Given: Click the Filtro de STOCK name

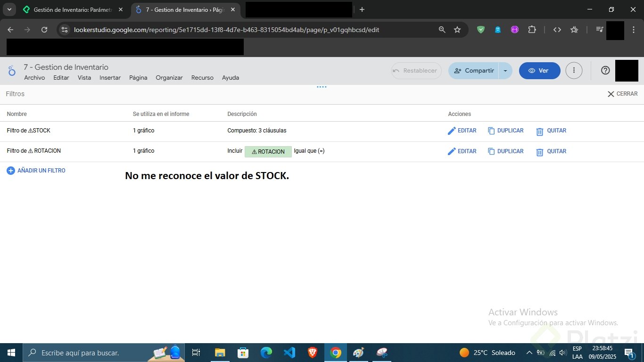Looking at the screenshot, I should pos(28,131).
